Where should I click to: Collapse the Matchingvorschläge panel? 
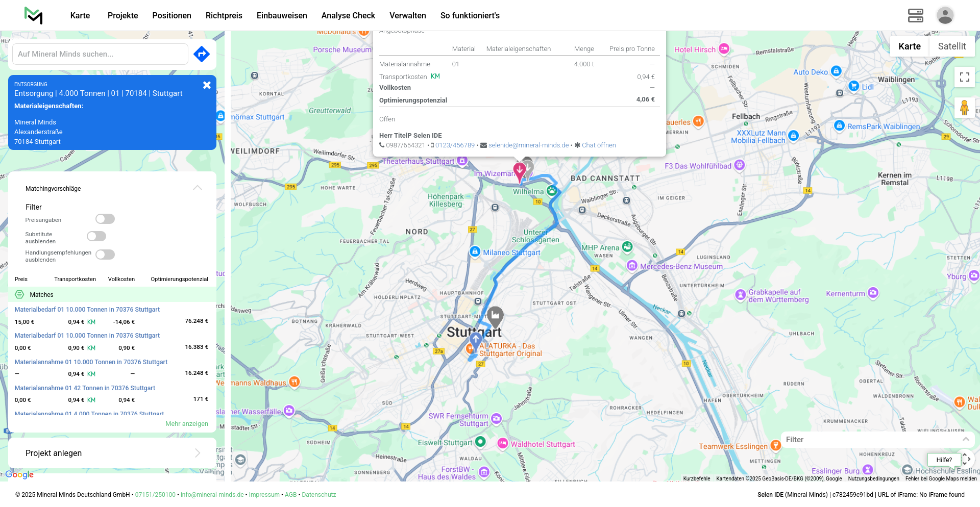click(198, 188)
